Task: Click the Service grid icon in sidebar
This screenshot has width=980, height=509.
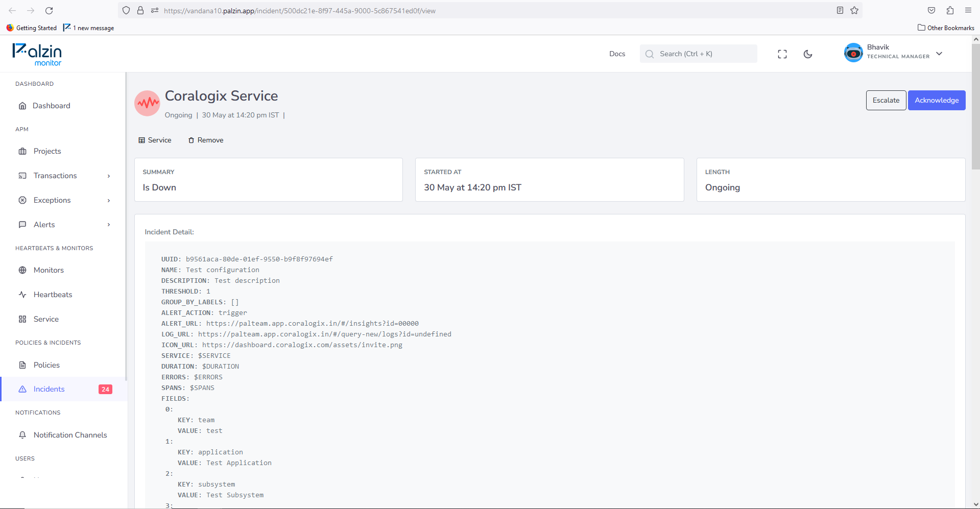Action: coord(22,319)
